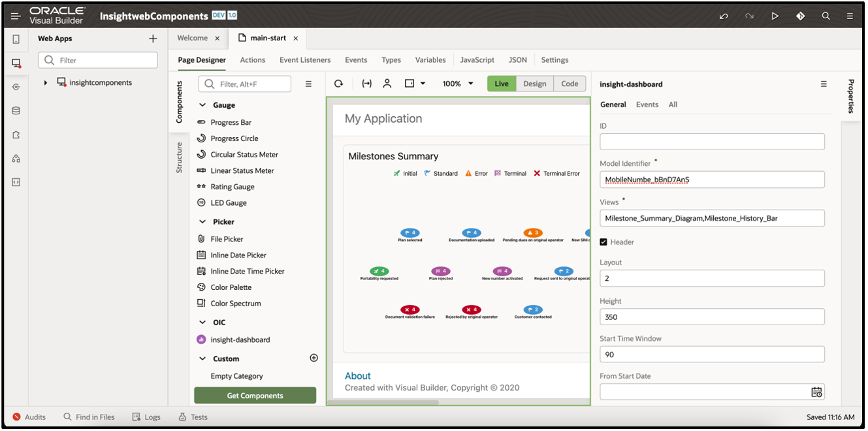Open the JavaScript tab
Screen dimensions: 868x431
(x=477, y=59)
